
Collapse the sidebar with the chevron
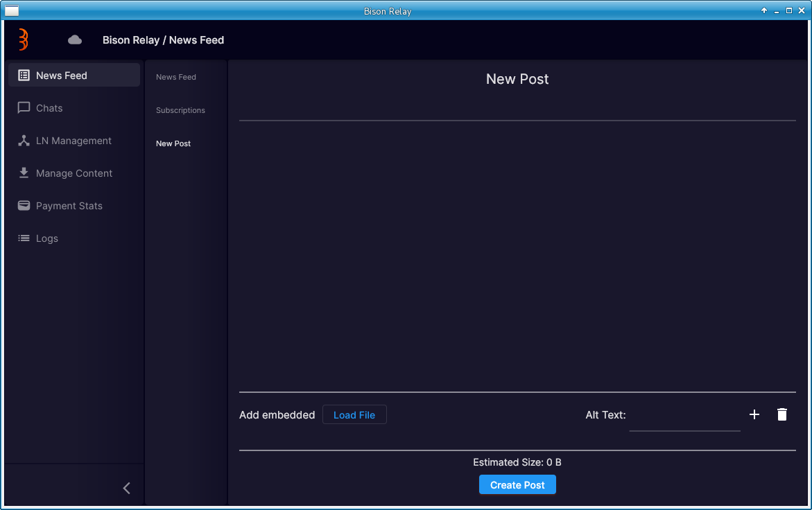[x=126, y=488]
